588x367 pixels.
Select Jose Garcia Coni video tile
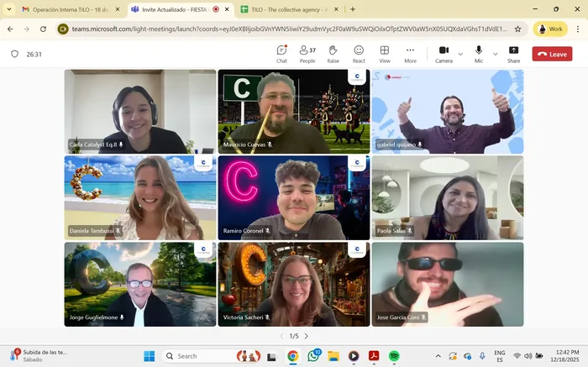pyautogui.click(x=448, y=284)
